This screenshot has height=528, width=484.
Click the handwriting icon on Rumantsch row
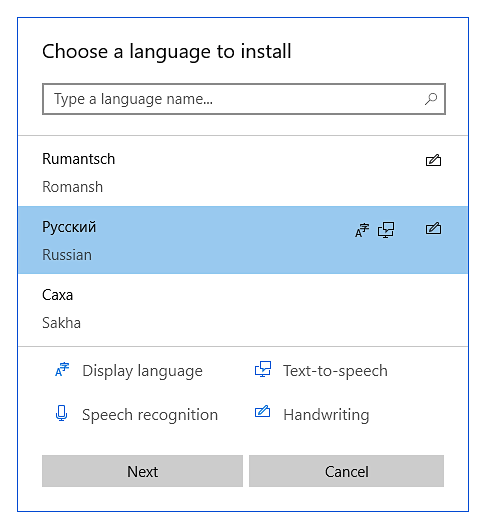coord(433,160)
